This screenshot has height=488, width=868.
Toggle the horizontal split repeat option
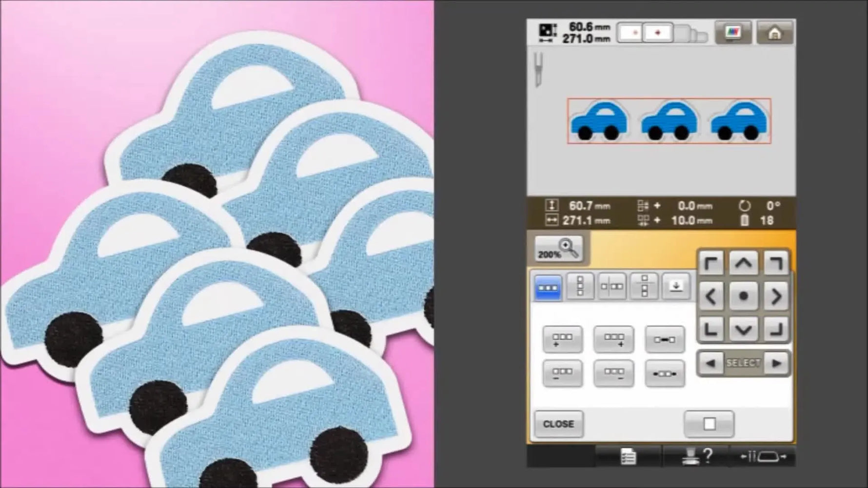pyautogui.click(x=612, y=286)
